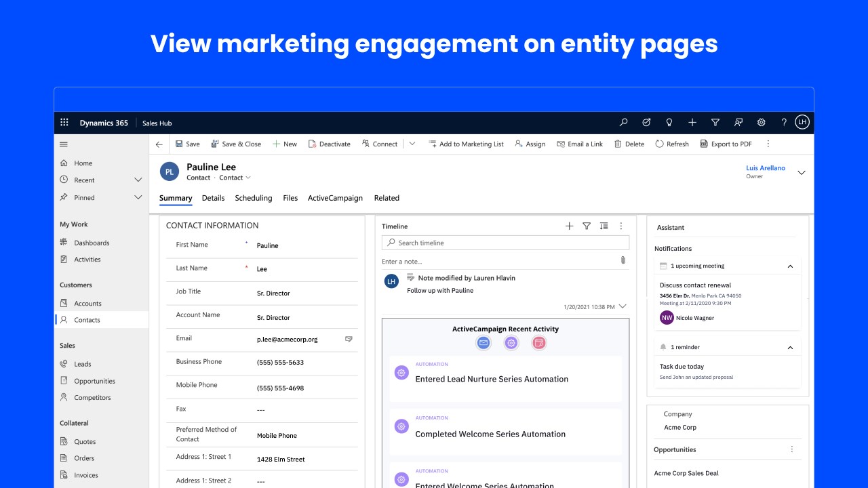Viewport: 868px width, 488px height.
Task: Collapse the 1 upcoming meeting card
Action: [x=790, y=266]
